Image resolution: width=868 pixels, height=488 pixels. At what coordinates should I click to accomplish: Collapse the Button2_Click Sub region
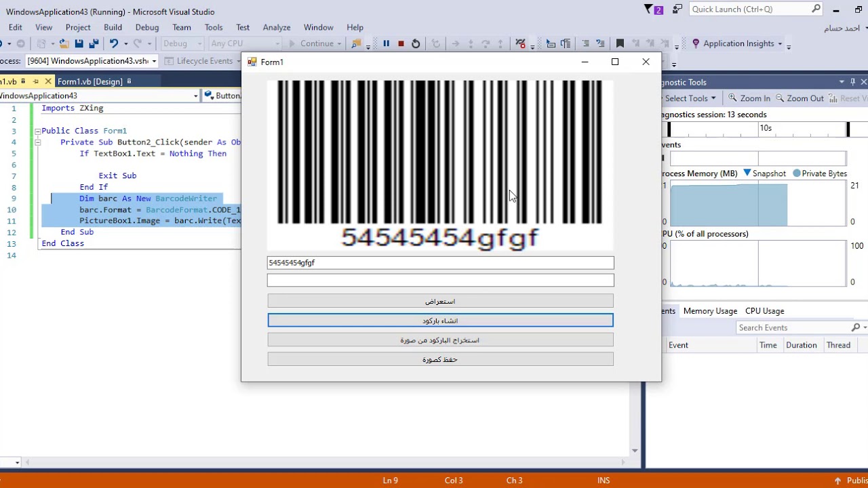(x=38, y=142)
